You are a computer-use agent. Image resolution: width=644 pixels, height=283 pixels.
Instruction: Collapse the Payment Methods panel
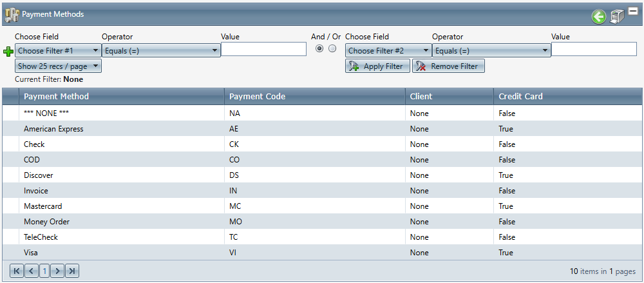pos(633,11)
